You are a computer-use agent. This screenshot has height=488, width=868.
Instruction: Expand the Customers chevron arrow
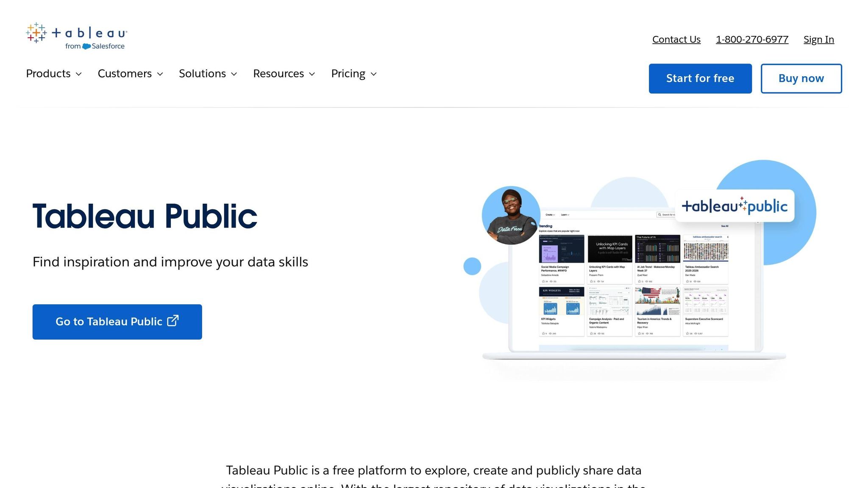(x=160, y=74)
